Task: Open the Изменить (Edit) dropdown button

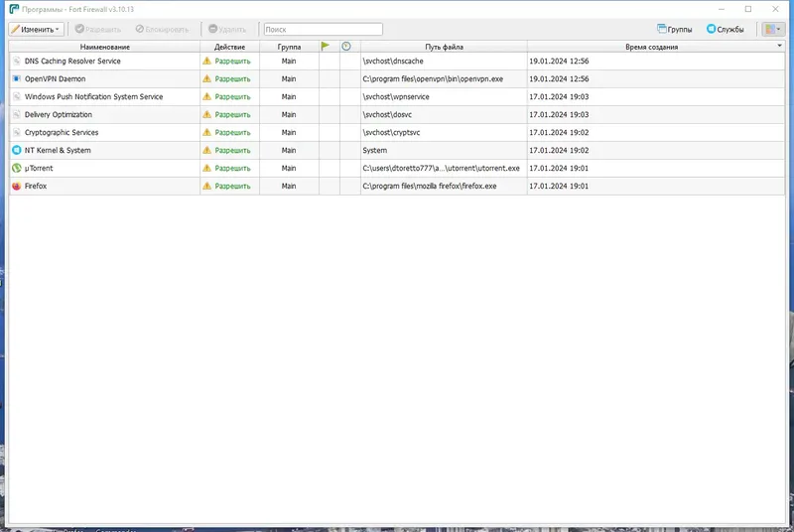Action: click(36, 30)
